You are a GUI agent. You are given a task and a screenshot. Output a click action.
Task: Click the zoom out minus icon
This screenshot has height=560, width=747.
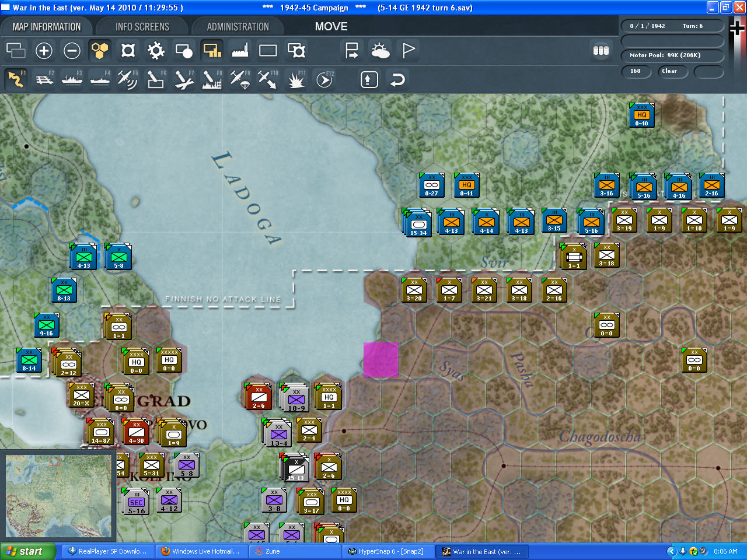pyautogui.click(x=72, y=51)
